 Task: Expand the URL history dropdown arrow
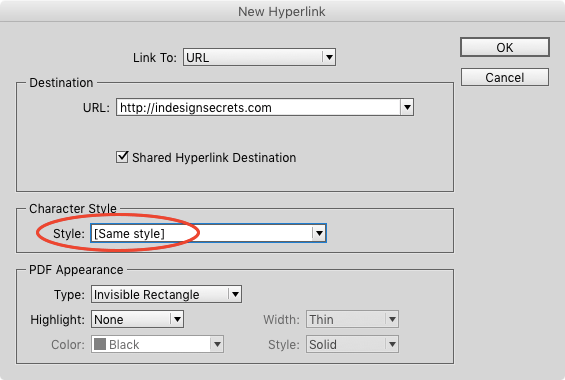(407, 107)
